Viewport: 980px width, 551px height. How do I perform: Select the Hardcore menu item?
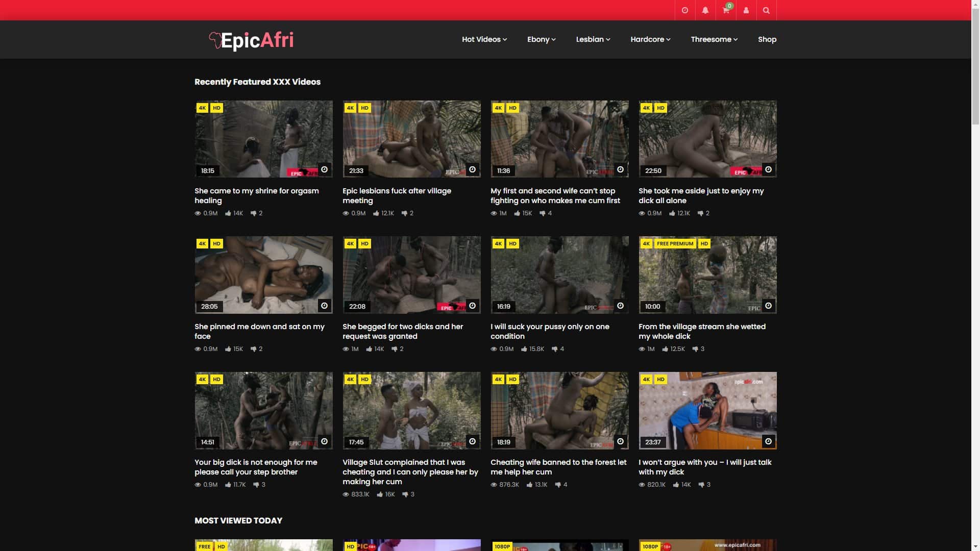click(650, 39)
